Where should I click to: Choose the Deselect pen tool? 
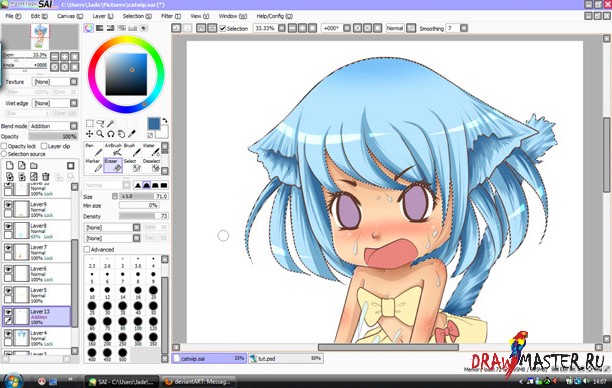click(x=151, y=166)
